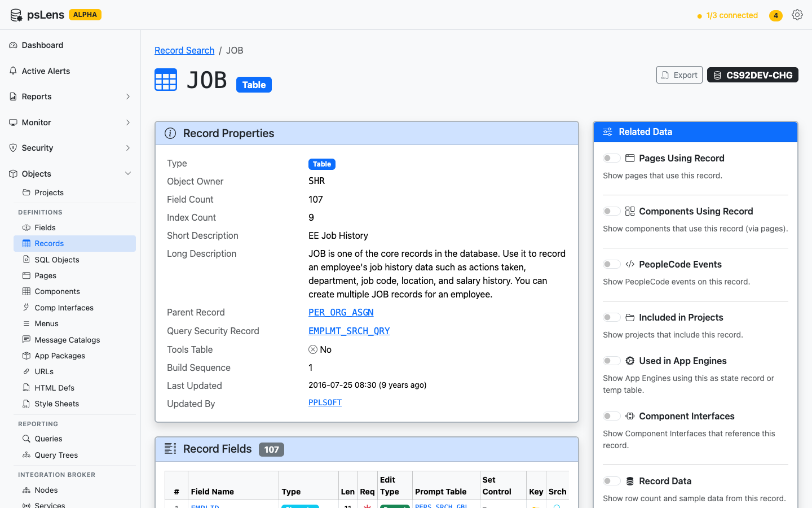Expand the Monitor section chevron
Image resolution: width=812 pixels, height=508 pixels.
pyautogui.click(x=128, y=122)
